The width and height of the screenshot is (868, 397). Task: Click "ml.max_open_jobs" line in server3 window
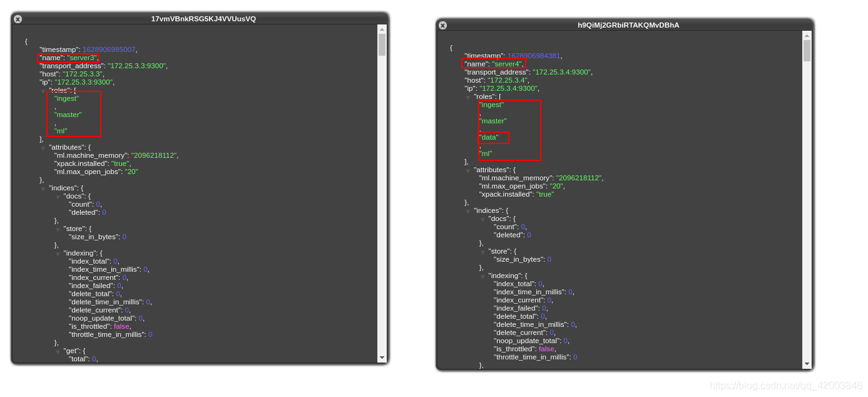click(x=96, y=172)
